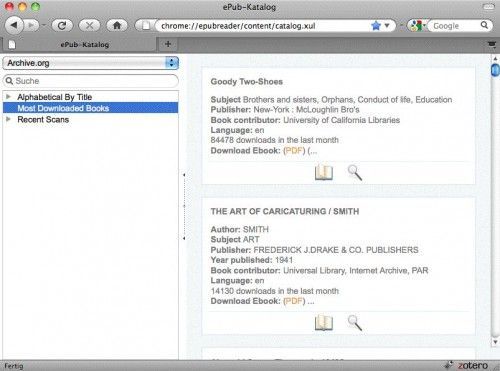Expand the Alphabetical By Title tree item
This screenshot has width=500, height=371.
9,97
